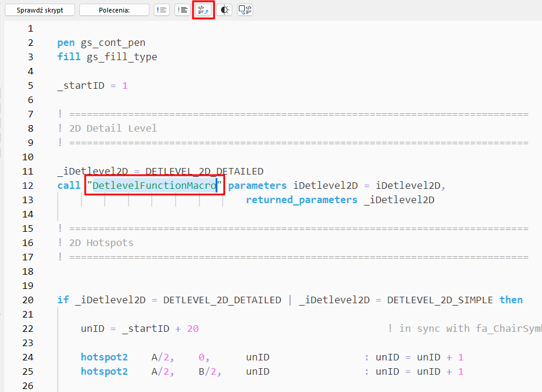Click the "returned_parameters" keyword on line 13
The width and height of the screenshot is (542, 392).
301,200
